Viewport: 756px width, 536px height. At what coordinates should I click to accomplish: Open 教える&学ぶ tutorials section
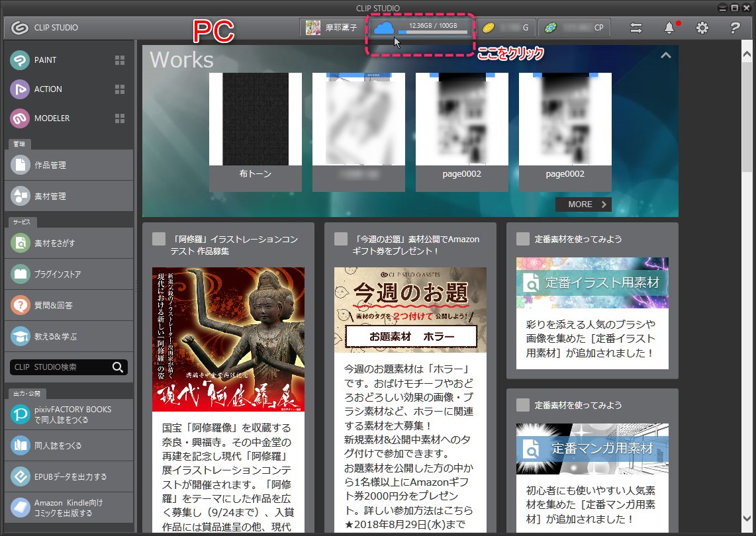click(69, 336)
